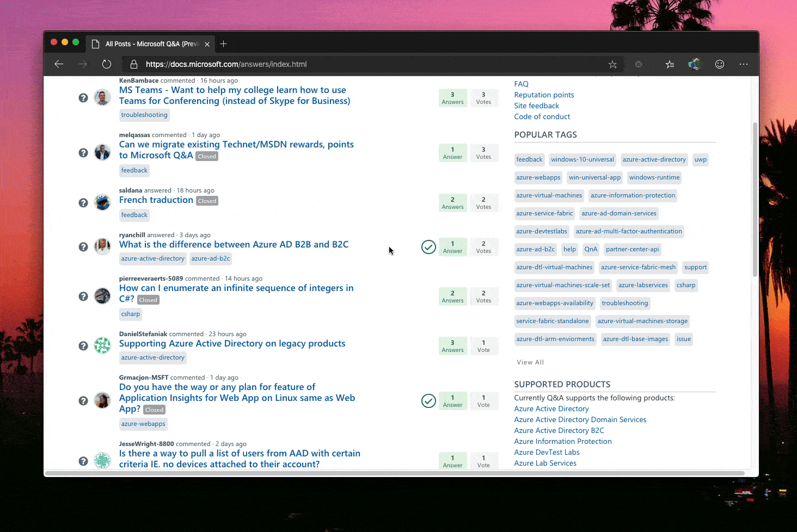Select the azure-labservices popular tag

pyautogui.click(x=643, y=285)
